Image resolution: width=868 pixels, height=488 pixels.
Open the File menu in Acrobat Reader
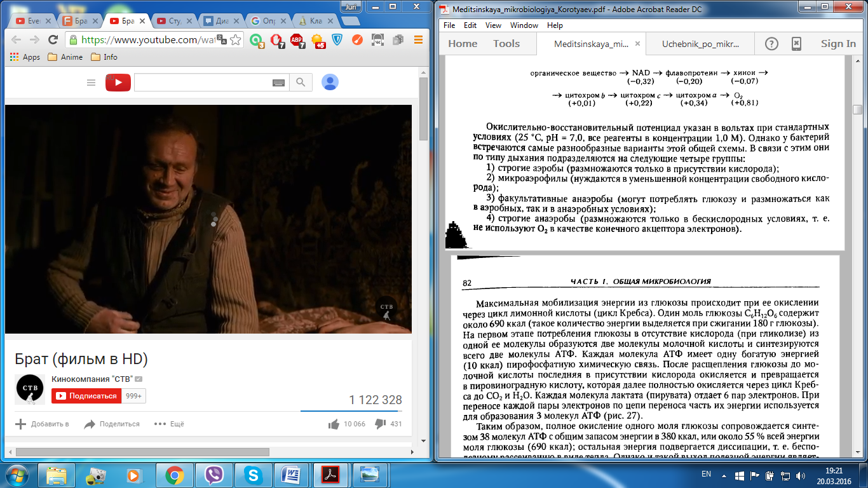[x=449, y=25]
